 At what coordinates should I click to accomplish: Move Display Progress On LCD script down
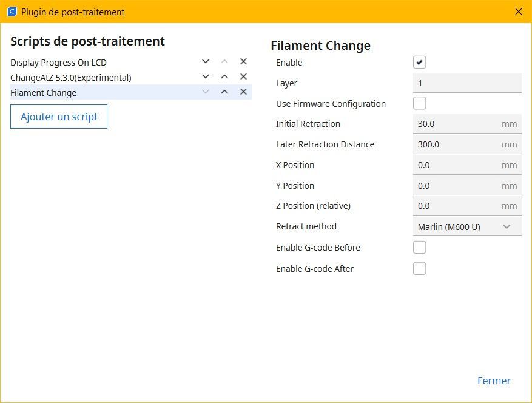(x=205, y=61)
